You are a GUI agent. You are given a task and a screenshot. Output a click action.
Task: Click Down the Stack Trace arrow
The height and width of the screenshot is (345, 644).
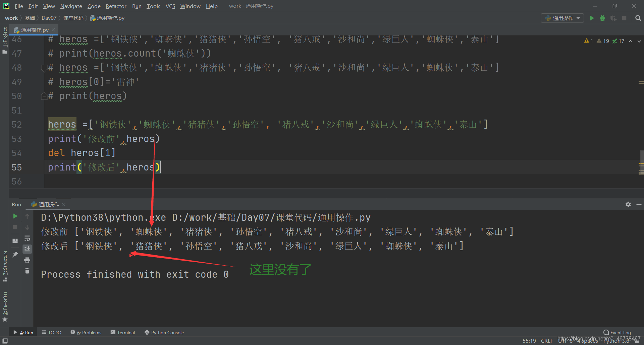pos(27,227)
